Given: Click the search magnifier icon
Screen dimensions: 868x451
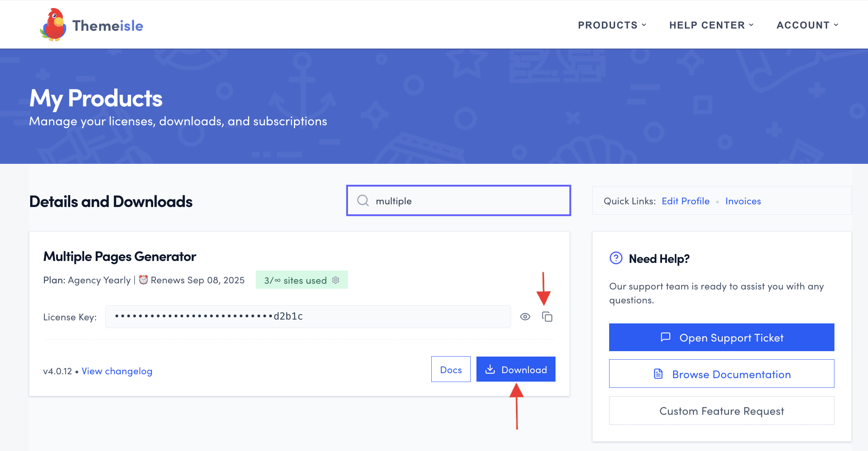Looking at the screenshot, I should pyautogui.click(x=363, y=200).
